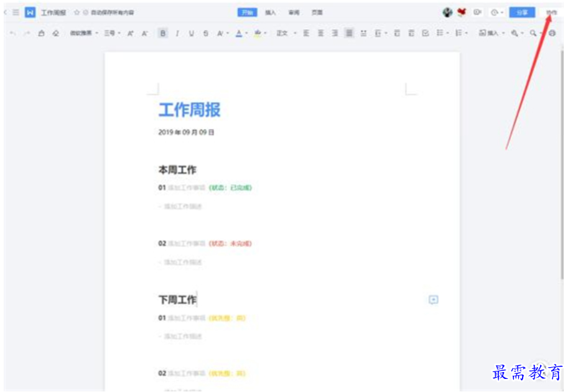568x392 pixels.
Task: Open the bullet list dropdown
Action: click(x=443, y=34)
